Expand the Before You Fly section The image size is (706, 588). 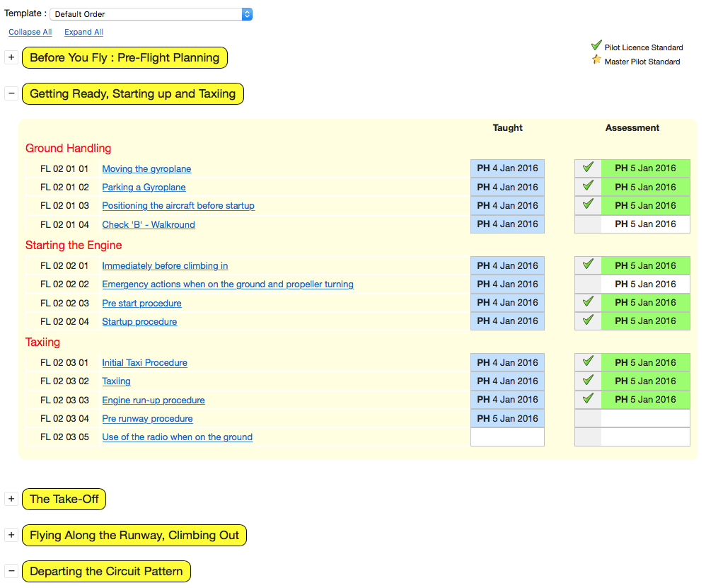click(11, 57)
